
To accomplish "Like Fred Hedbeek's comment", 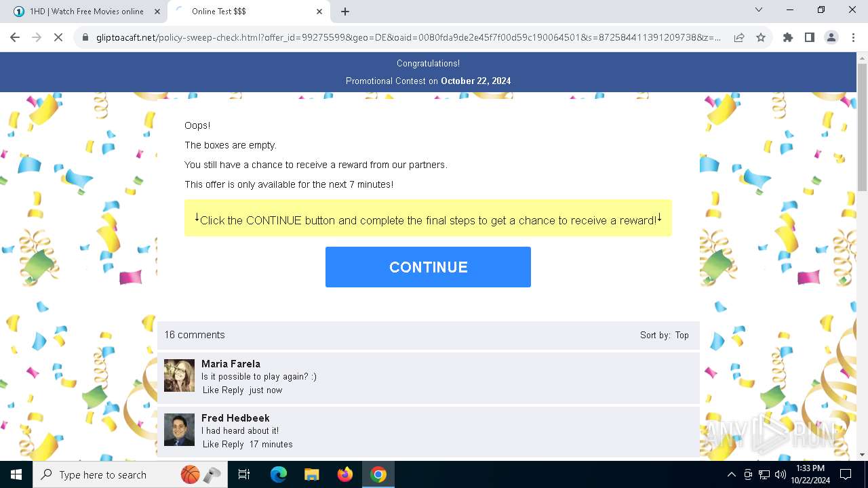I will [211, 445].
